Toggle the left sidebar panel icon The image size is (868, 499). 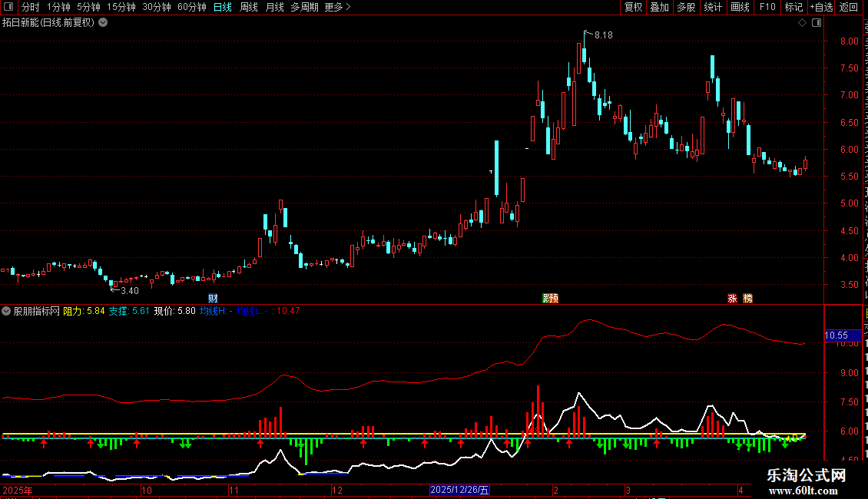click(x=8, y=7)
